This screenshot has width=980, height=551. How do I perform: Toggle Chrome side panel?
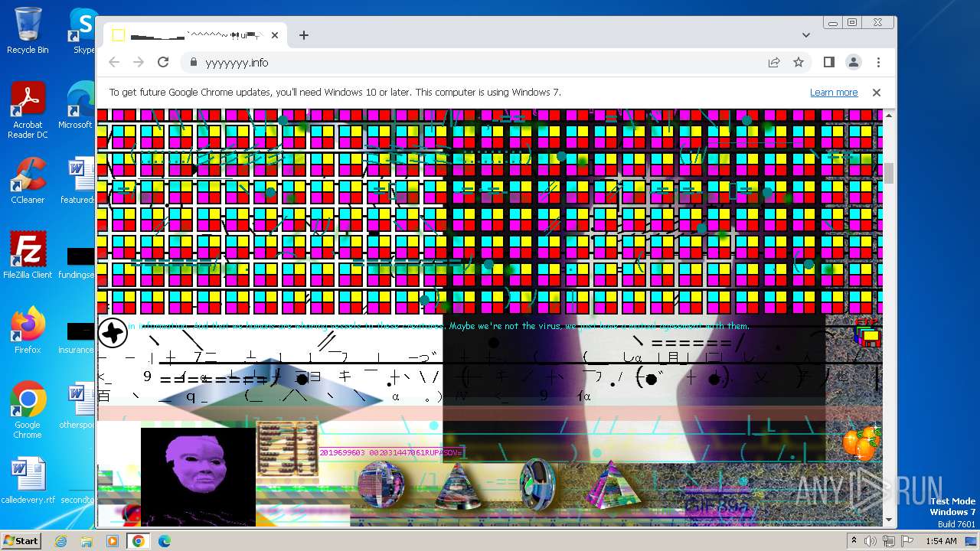[829, 63]
